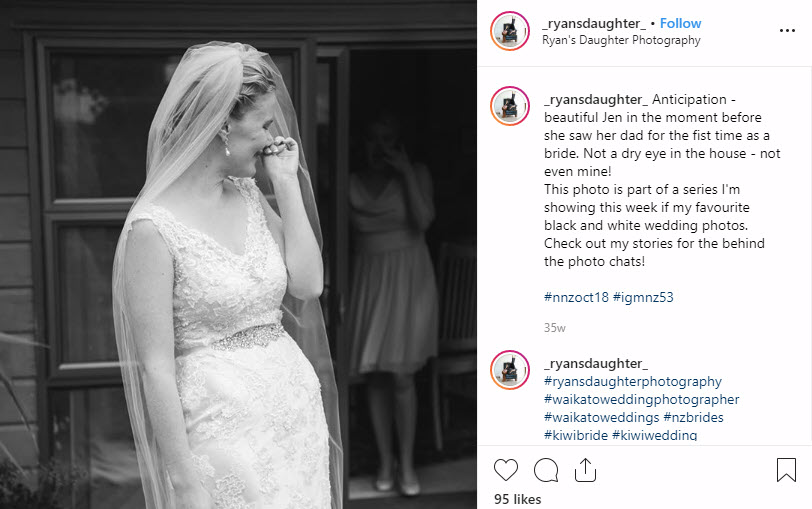The image size is (812, 509).
Task: Open the #nzbrides hashtag
Action: [x=693, y=417]
